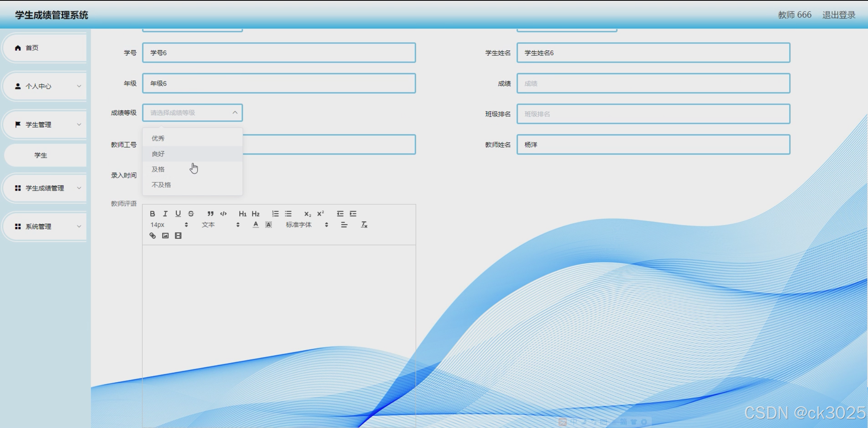This screenshot has height=428, width=868.
Task: Toggle strikethrough formatting in editor
Action: [191, 213]
